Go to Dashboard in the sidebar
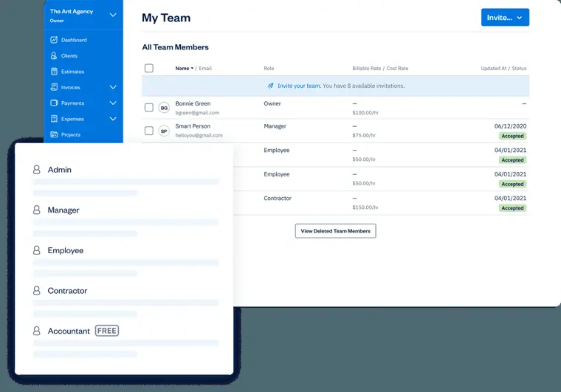 point(74,40)
